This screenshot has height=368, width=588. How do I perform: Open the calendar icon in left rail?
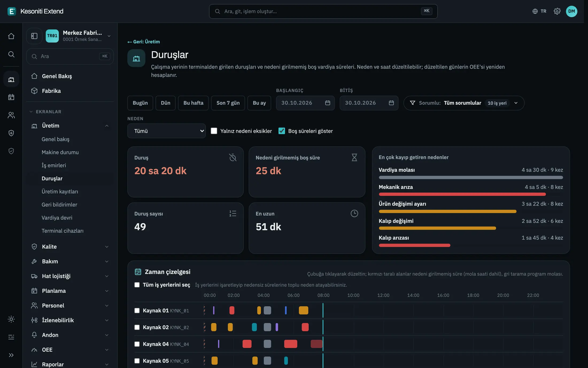(11, 97)
